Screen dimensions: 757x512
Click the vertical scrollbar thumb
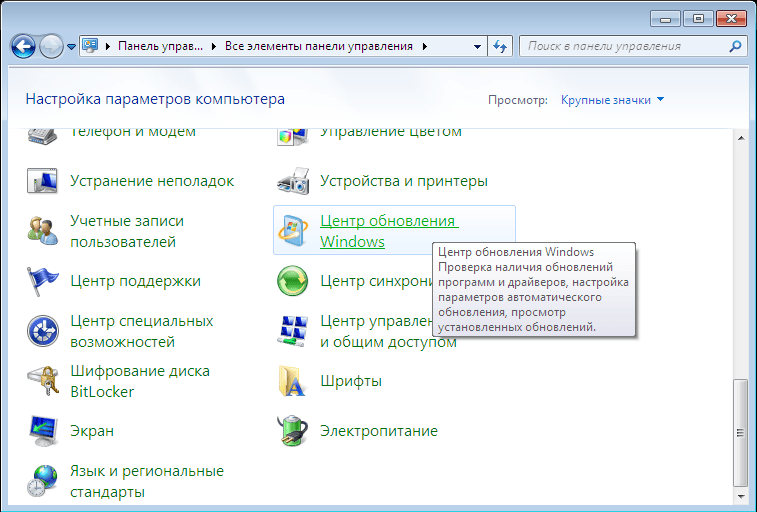741,433
